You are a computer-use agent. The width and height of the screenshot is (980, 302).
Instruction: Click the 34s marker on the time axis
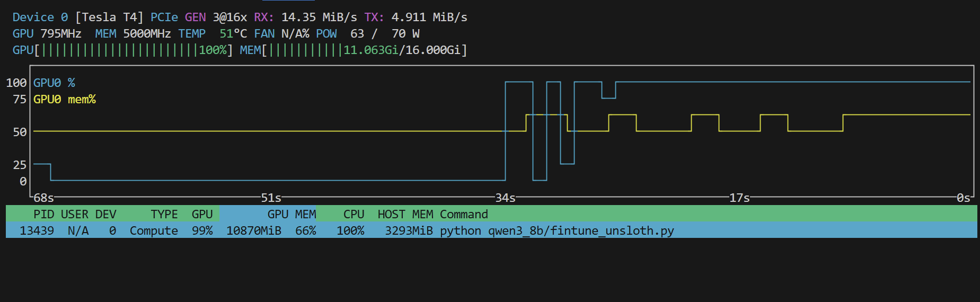505,198
